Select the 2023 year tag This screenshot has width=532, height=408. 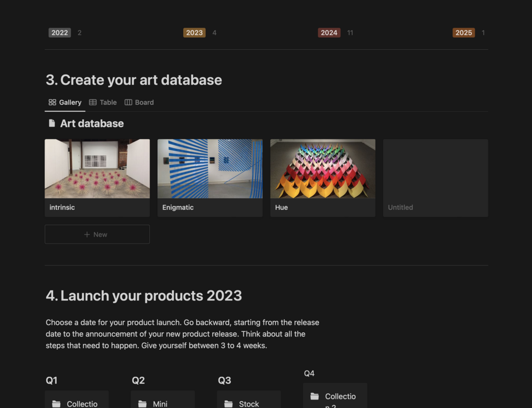[194, 33]
